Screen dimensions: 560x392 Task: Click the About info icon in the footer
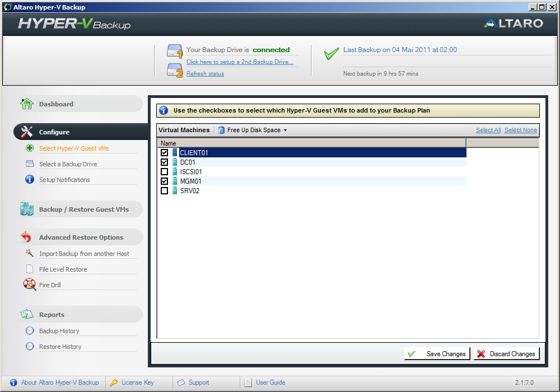pyautogui.click(x=13, y=382)
